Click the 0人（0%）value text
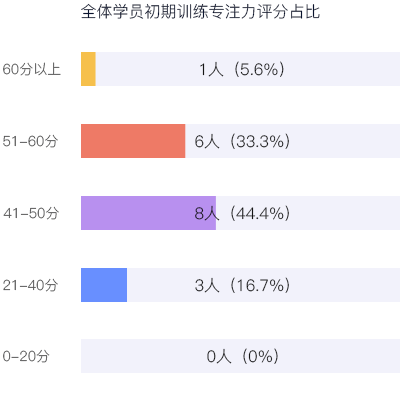The image size is (400, 400). (x=243, y=356)
